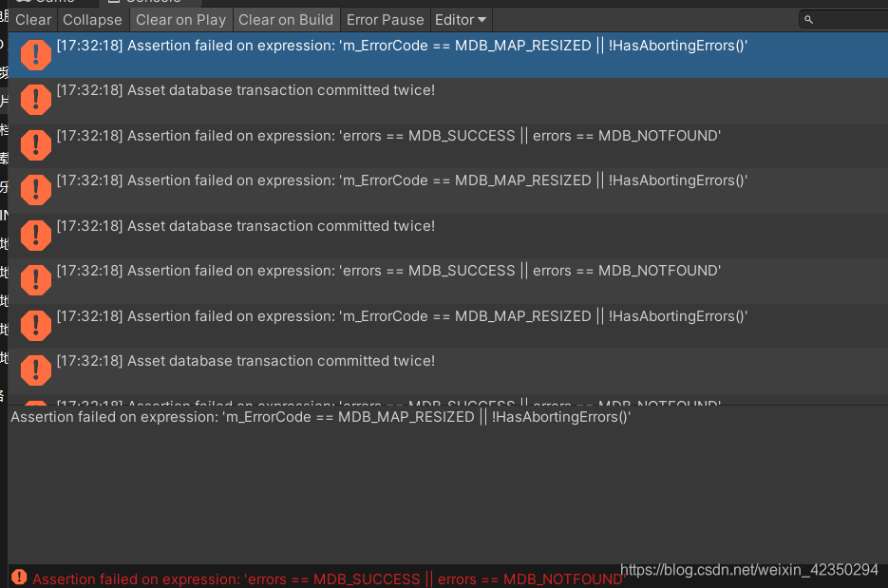Screen dimensions: 888x588
Task: Click the error icon on the third MDB_MAP_RESIZED assertion
Action: 35,325
